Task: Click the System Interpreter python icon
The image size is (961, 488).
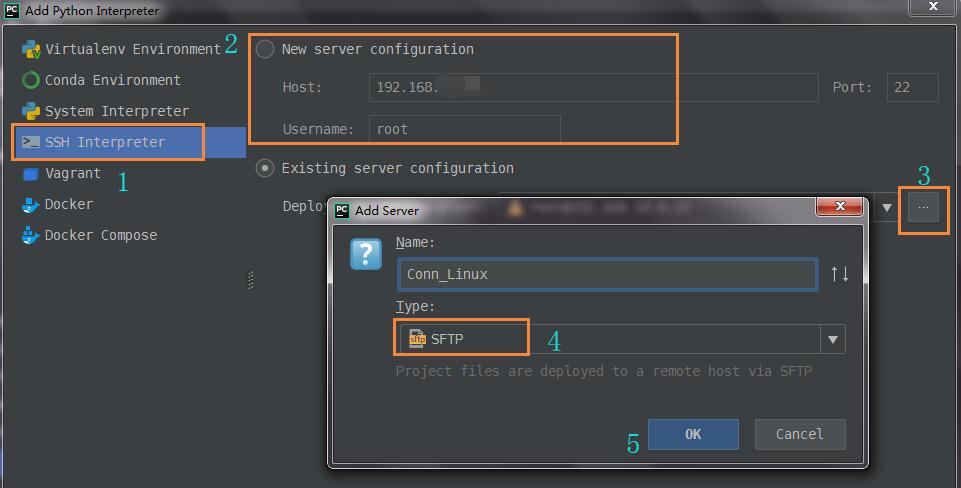Action: tap(31, 111)
